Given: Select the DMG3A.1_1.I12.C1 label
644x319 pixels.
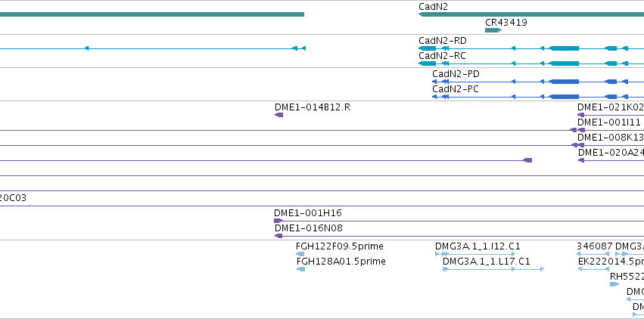Looking at the screenshot, I should [x=478, y=246].
